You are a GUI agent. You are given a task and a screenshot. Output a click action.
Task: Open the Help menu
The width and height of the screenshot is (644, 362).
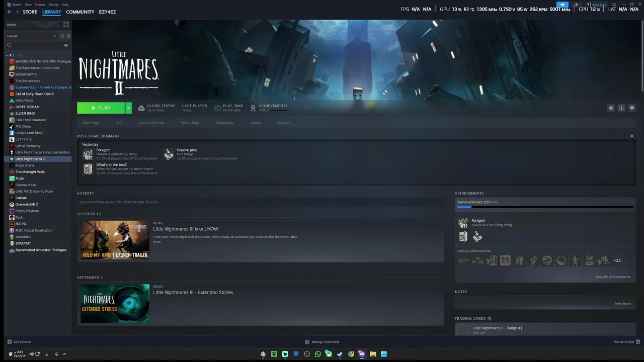tap(65, 5)
